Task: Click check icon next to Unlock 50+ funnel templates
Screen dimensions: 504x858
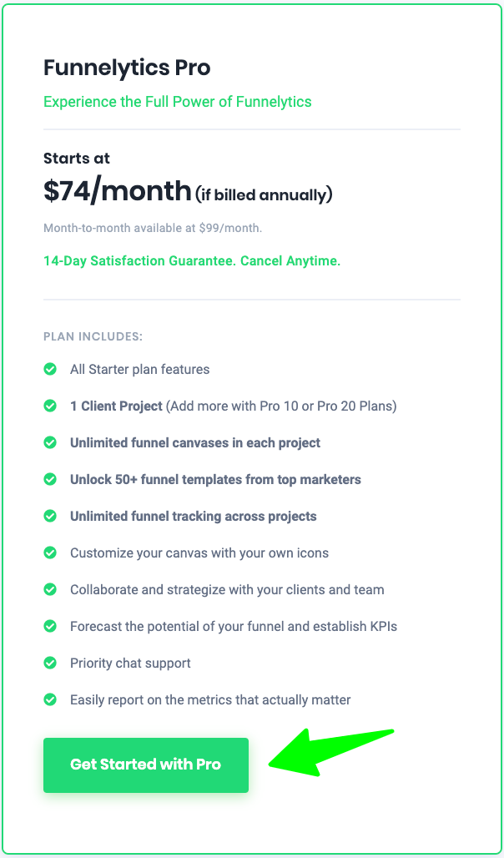Action: tap(50, 479)
